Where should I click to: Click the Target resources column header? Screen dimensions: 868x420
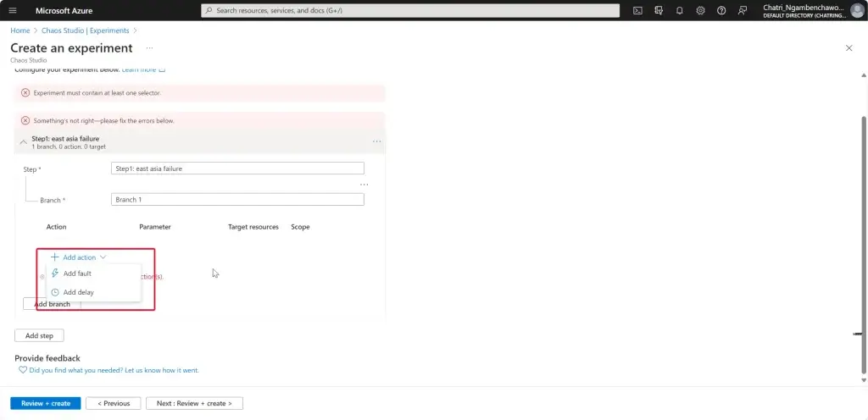pyautogui.click(x=253, y=227)
